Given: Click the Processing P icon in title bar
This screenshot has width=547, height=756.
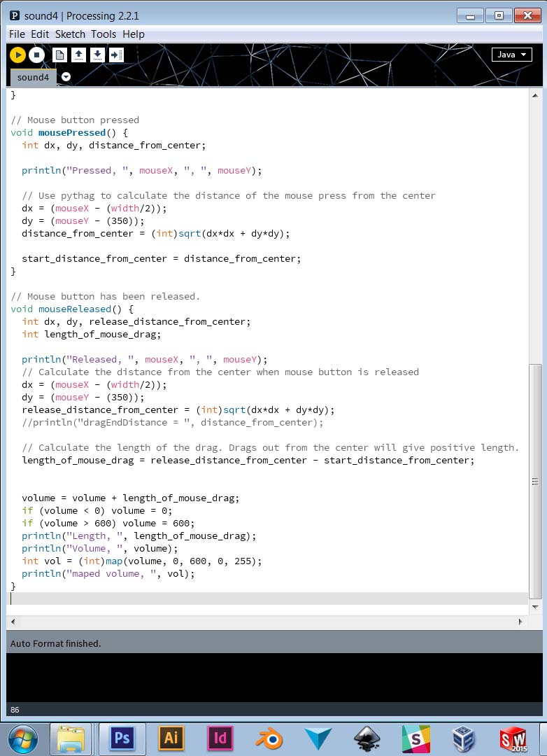Looking at the screenshot, I should 15,16.
